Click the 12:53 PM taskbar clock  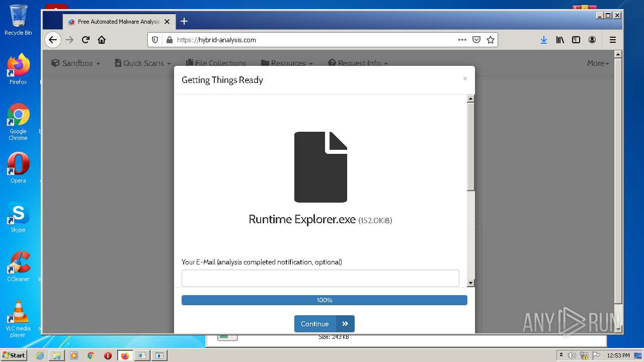click(x=618, y=355)
